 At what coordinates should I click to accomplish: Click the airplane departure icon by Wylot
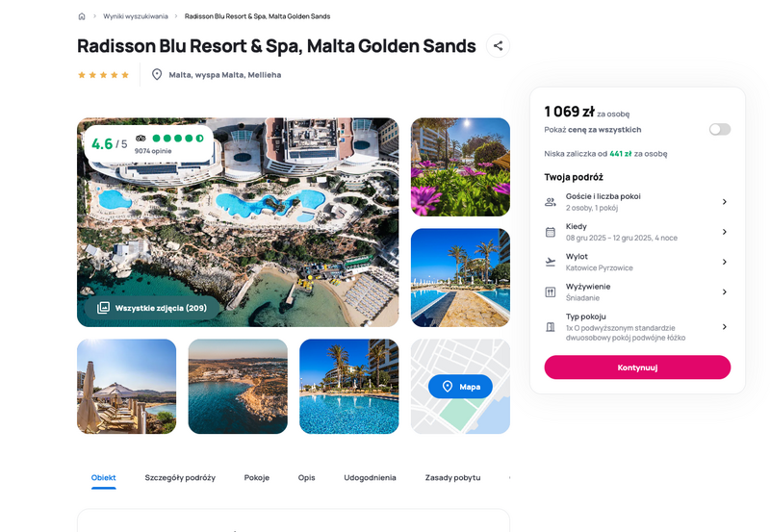(550, 262)
